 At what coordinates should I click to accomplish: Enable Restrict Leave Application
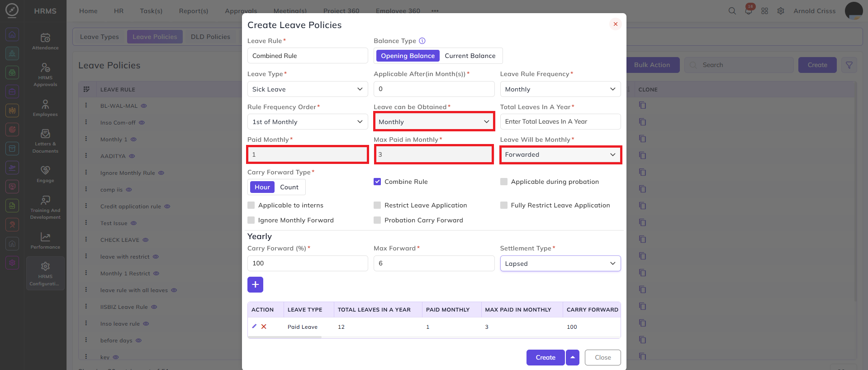click(377, 205)
